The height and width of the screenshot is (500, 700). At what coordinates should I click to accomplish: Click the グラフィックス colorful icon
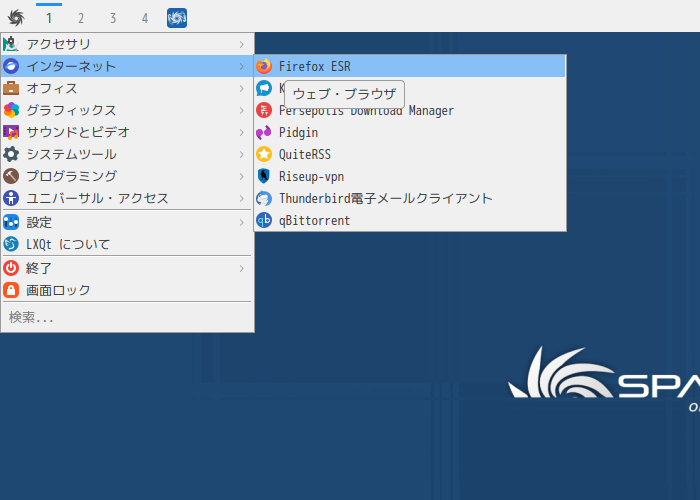click(11, 110)
